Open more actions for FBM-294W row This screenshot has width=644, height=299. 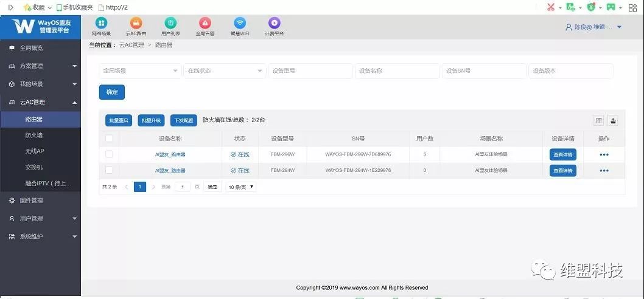604,171
